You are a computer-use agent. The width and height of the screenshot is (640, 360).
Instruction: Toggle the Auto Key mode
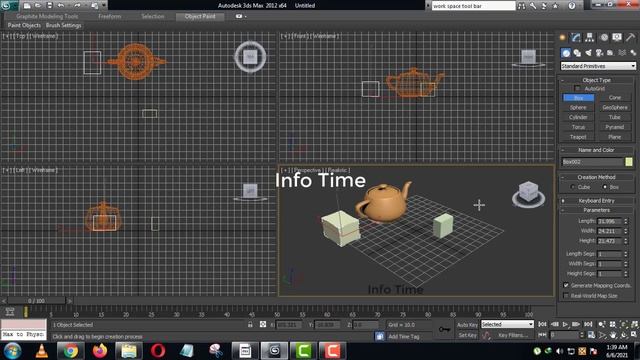[x=467, y=325]
